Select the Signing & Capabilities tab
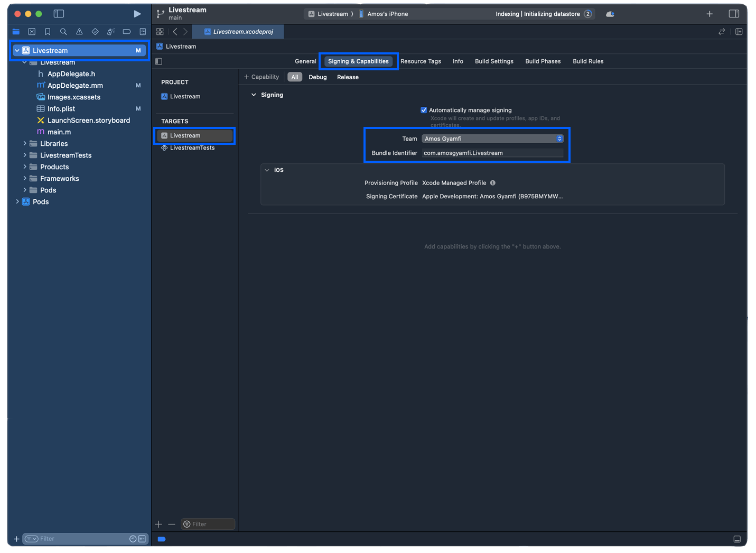Viewport: 756px width, 553px height. [358, 61]
